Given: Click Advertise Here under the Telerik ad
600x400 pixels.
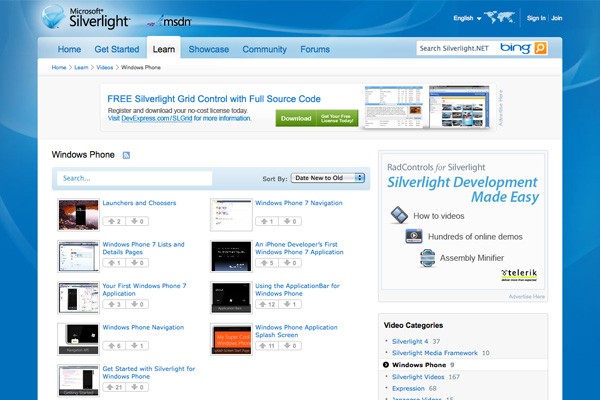Looking at the screenshot, I should (x=527, y=297).
